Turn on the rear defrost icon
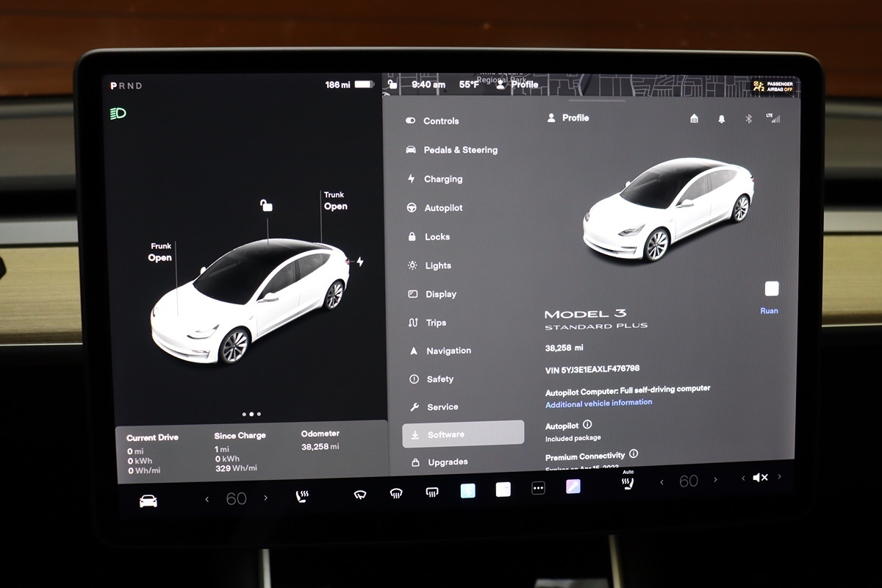 (x=432, y=492)
